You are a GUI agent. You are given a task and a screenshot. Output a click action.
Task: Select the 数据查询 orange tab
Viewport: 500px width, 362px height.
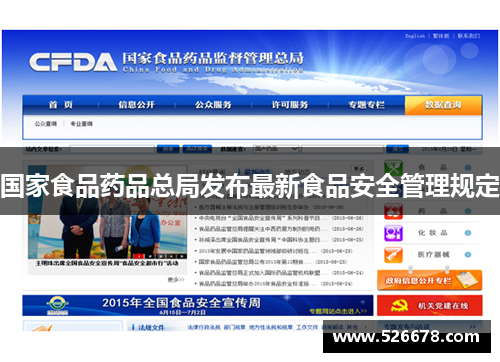click(443, 105)
